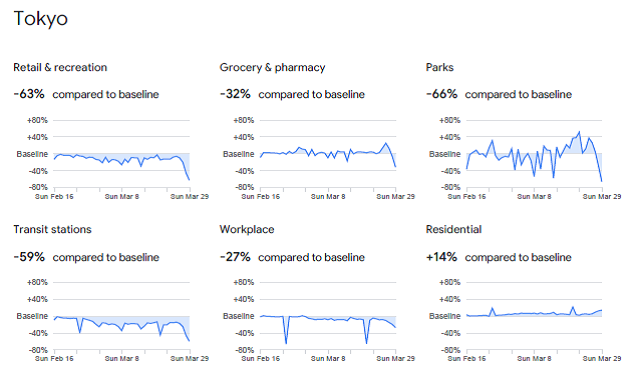640x369 pixels.
Task: Click the -27% workplace value
Action: coord(235,257)
